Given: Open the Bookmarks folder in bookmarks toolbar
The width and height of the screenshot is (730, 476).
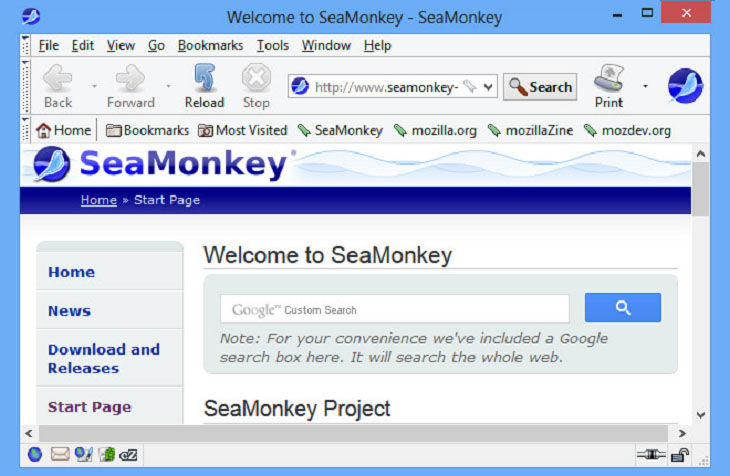Looking at the screenshot, I should pos(147,130).
